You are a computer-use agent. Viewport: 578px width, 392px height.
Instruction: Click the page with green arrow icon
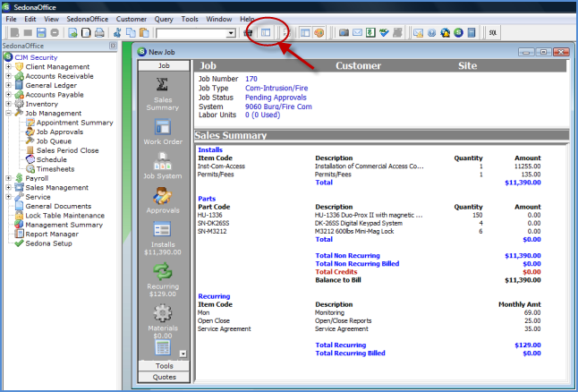point(72,33)
